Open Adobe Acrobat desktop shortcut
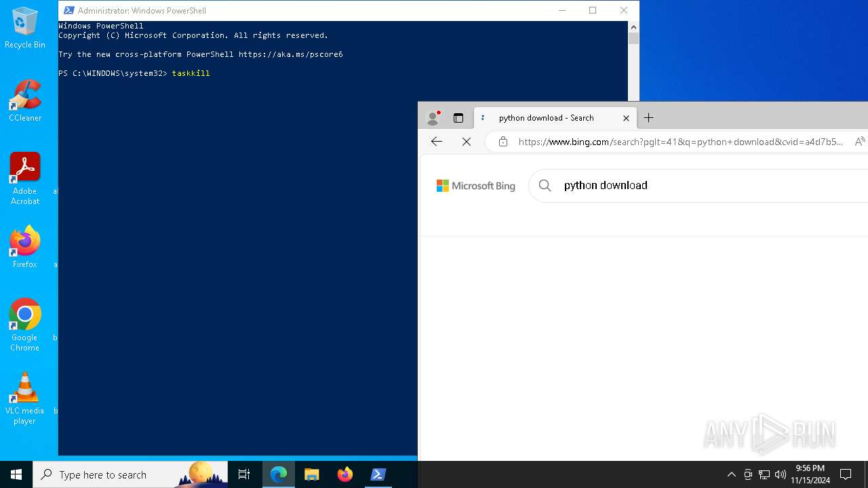 click(25, 178)
